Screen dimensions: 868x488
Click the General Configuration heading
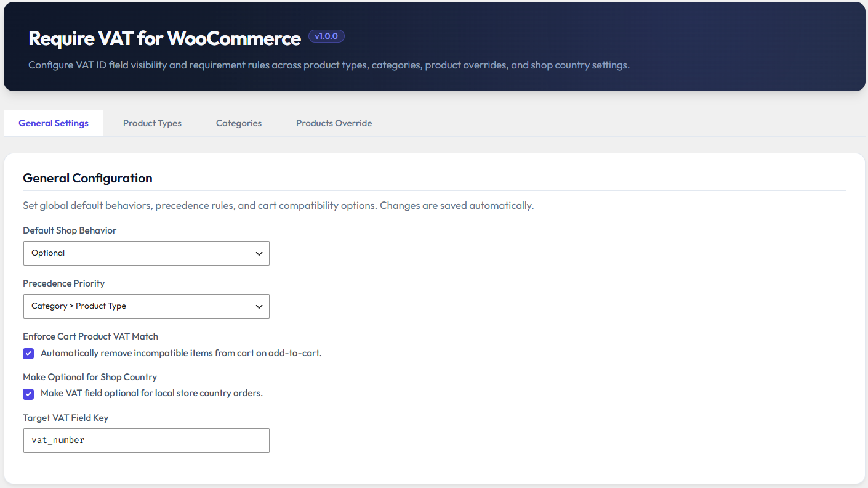(87, 178)
